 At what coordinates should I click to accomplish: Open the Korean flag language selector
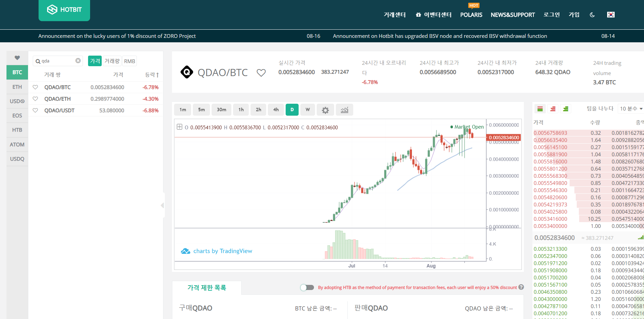click(611, 15)
